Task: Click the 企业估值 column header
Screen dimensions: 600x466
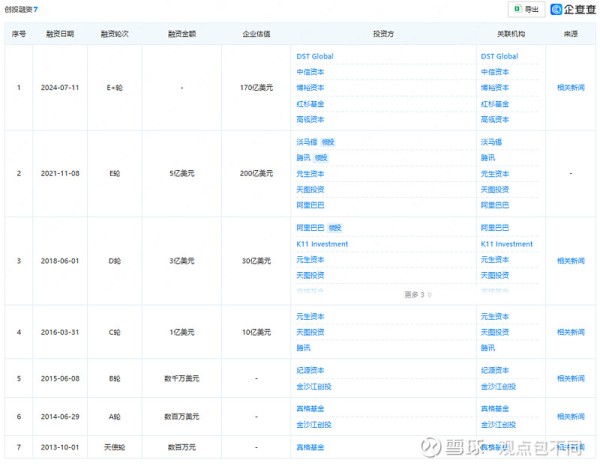Action: point(256,34)
